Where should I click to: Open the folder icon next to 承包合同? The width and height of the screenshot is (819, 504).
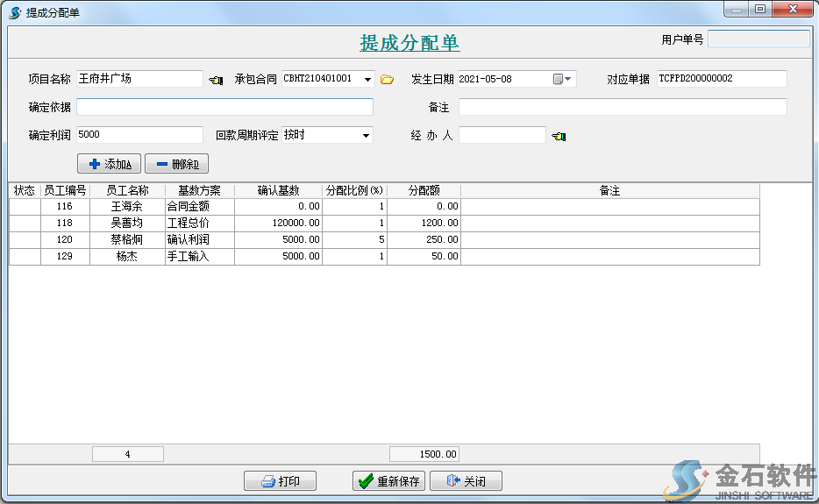coord(388,80)
